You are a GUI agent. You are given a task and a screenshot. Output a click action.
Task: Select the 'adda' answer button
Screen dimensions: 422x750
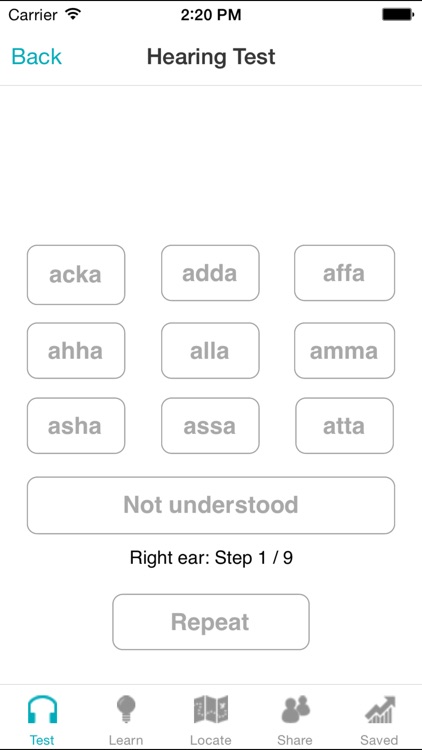tap(210, 273)
